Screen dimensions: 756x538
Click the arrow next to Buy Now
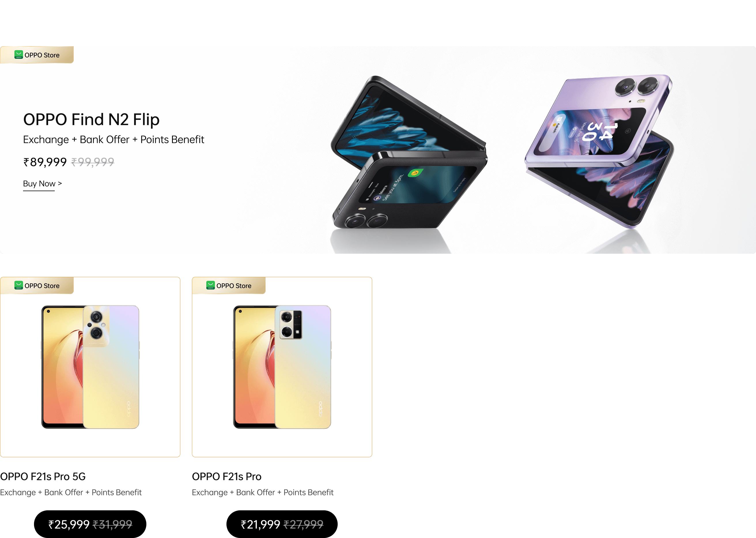(60, 183)
